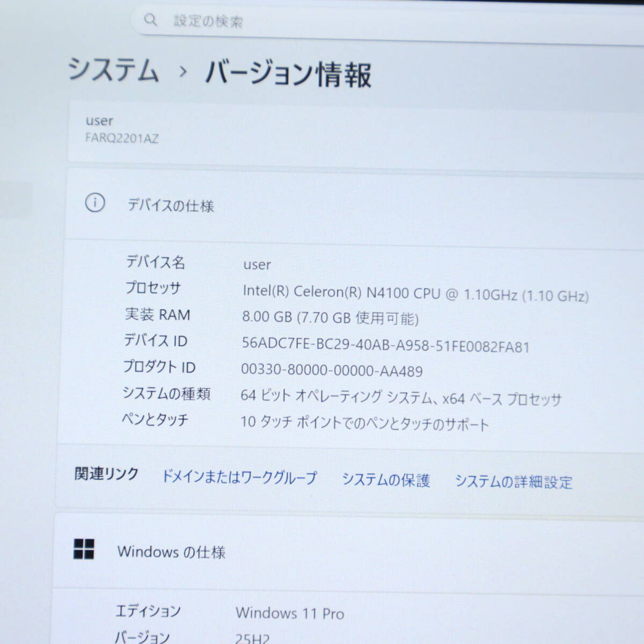Select the 10 タッチ ポイント pen and touch value
644x644 pixels.
pos(364,423)
